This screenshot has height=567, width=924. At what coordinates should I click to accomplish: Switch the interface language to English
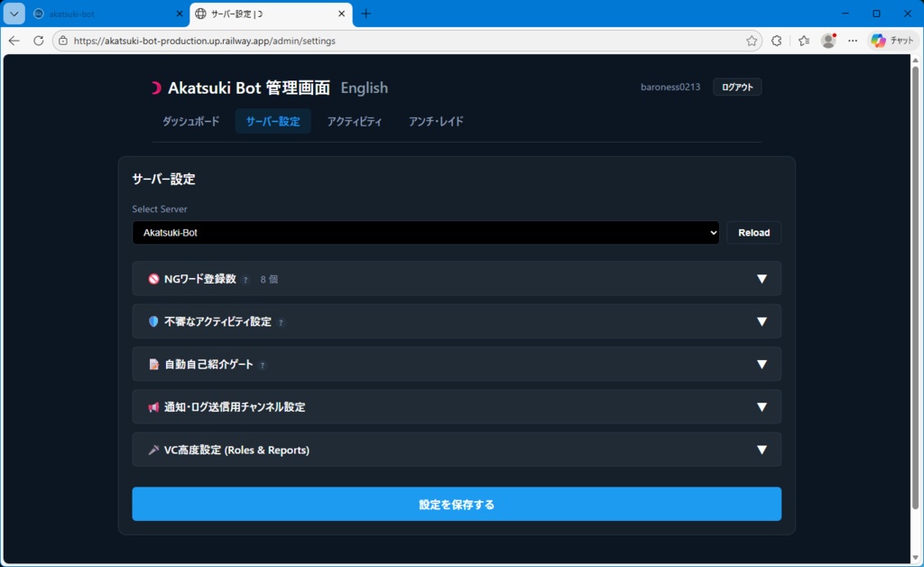(364, 88)
